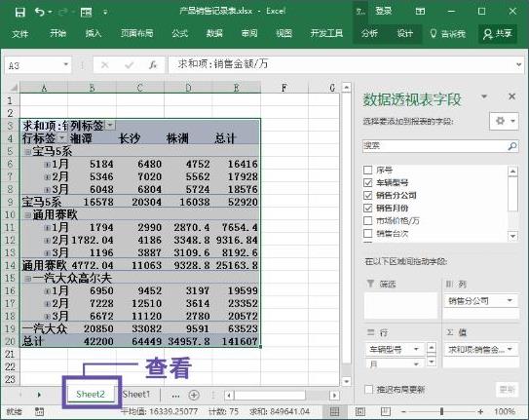Uncheck the 车辆型号 field checkbox
Viewport: 529px width, 420px height.
coord(368,182)
